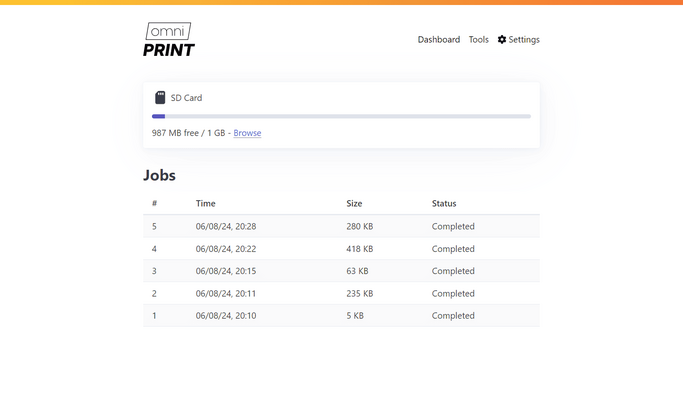Open the Tools menu item
The width and height of the screenshot is (683, 400).
(x=478, y=40)
